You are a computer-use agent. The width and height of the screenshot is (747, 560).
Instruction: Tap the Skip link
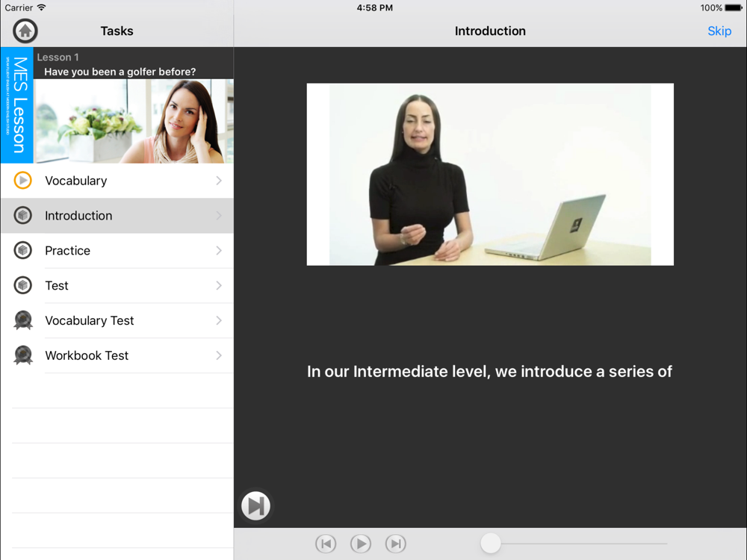pyautogui.click(x=719, y=31)
